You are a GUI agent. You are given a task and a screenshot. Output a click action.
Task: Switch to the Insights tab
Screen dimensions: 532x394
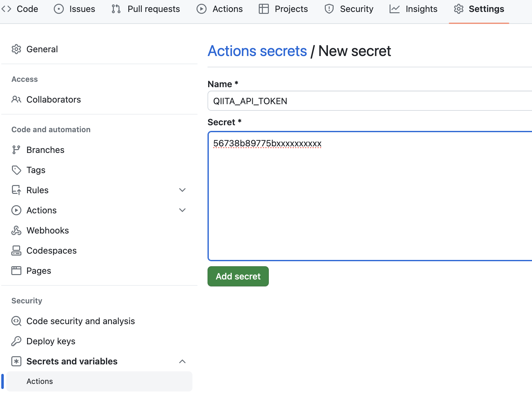pyautogui.click(x=413, y=9)
